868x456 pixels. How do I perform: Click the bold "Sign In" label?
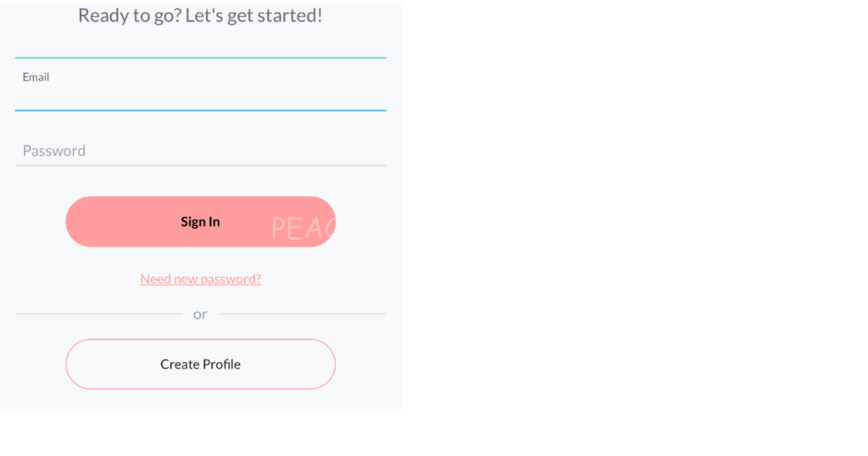200,222
